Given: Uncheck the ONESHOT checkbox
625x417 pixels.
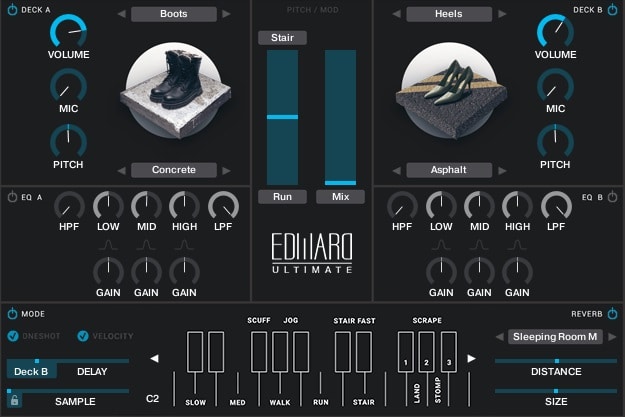Looking at the screenshot, I should pos(13,336).
